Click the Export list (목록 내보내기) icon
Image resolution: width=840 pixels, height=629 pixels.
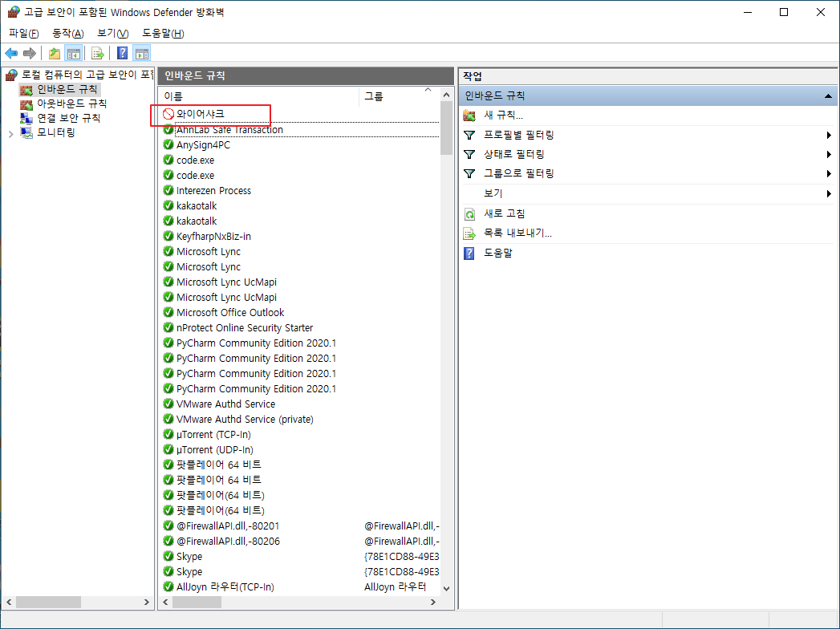click(469, 233)
